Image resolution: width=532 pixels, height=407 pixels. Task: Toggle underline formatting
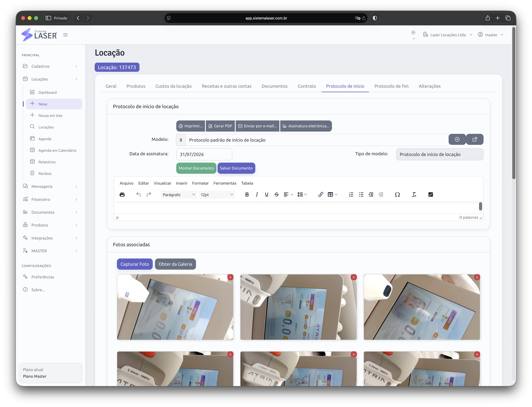pyautogui.click(x=267, y=194)
